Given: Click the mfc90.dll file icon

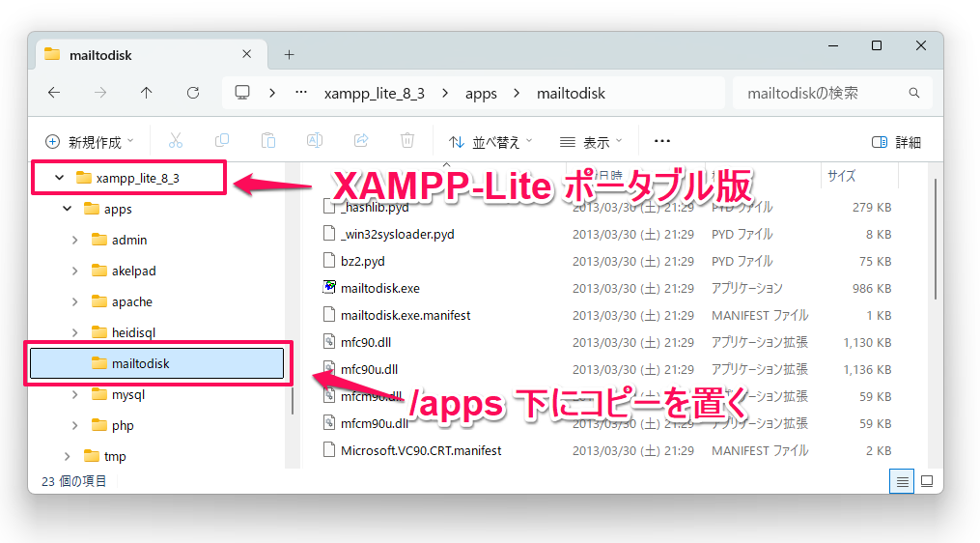Looking at the screenshot, I should click(x=328, y=342).
